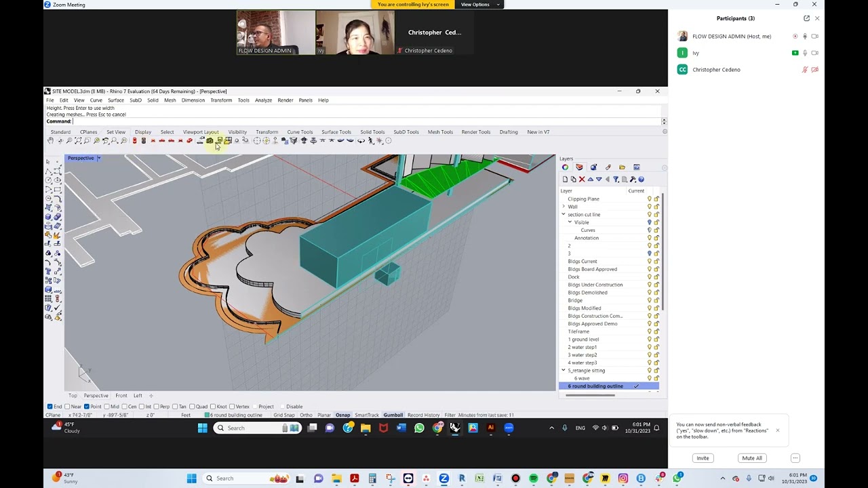
Task: Click New Layer icon in Layers panel
Action: pos(565,179)
